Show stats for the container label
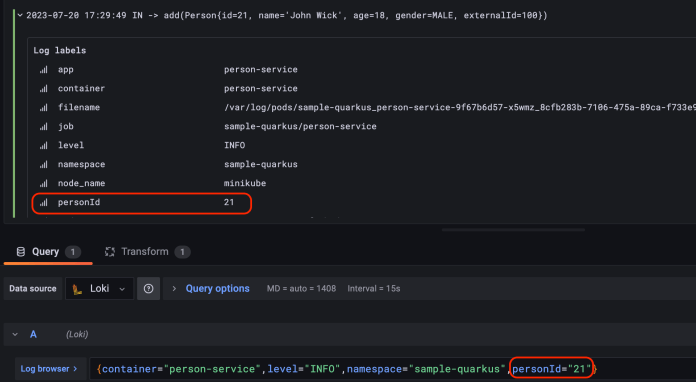The width and height of the screenshot is (696, 382). (43, 89)
